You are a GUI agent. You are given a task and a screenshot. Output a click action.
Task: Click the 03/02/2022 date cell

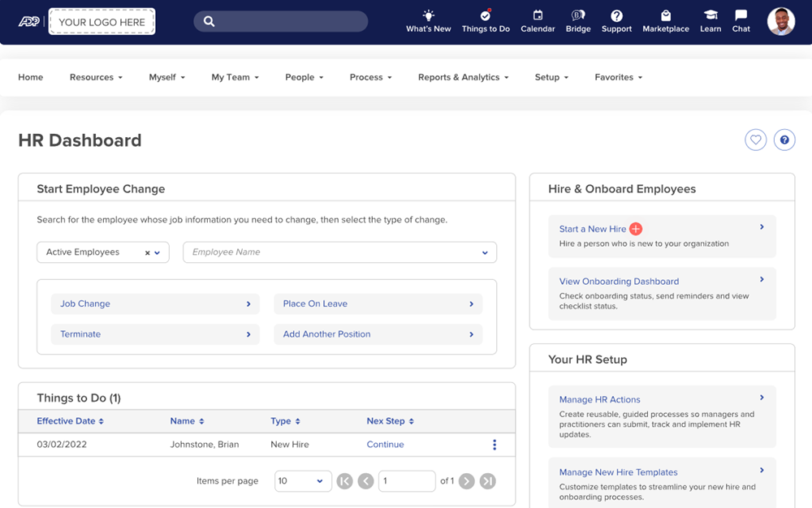tap(62, 445)
